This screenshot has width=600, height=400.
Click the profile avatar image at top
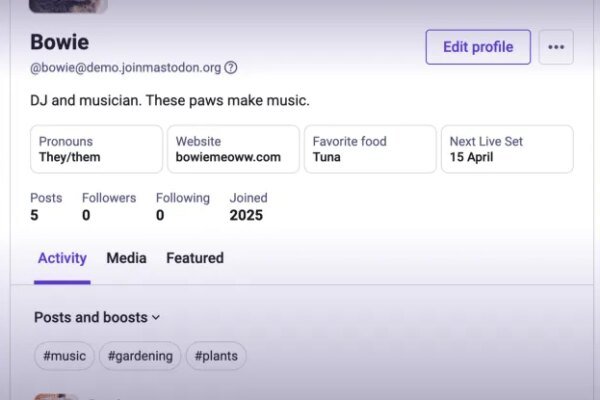(68, 5)
